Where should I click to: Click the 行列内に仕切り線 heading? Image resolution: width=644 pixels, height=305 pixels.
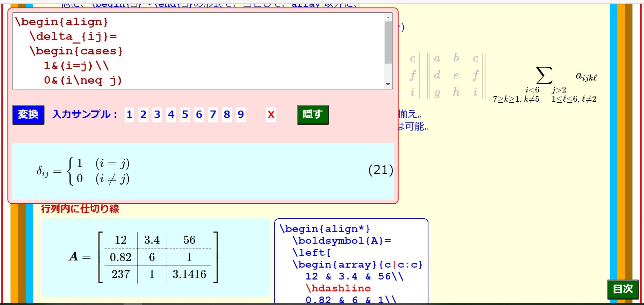click(x=80, y=208)
